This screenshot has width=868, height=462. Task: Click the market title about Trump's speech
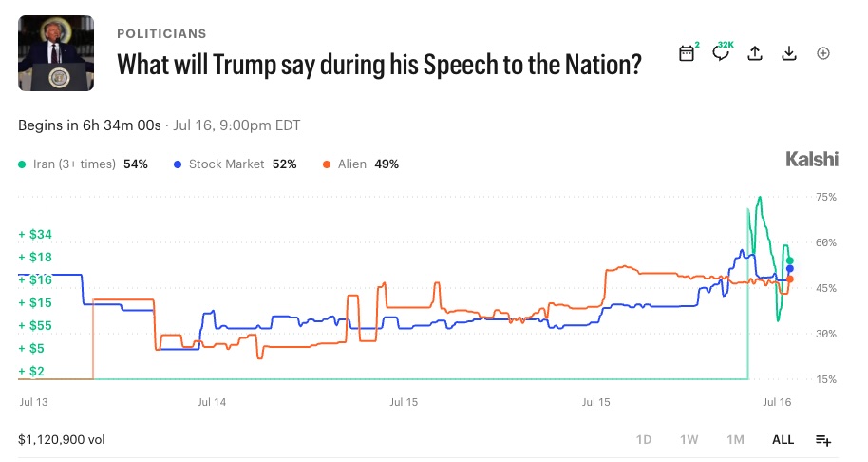[379, 65]
